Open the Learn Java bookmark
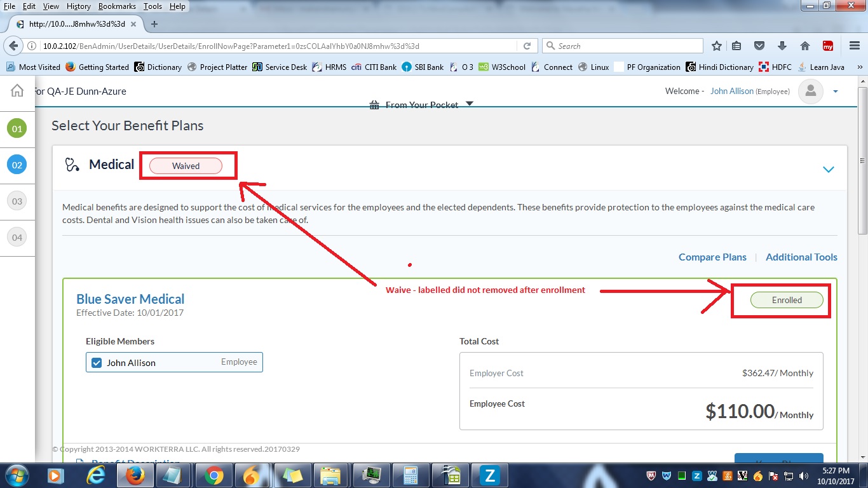The width and height of the screenshot is (868, 488). (x=822, y=67)
